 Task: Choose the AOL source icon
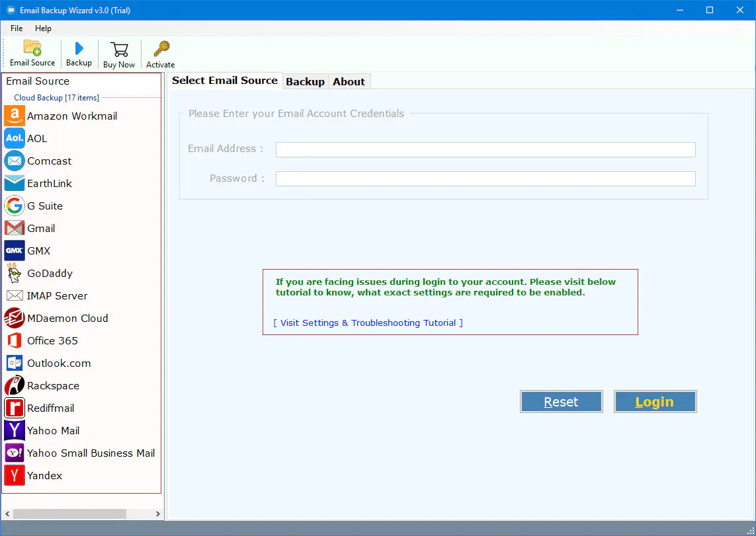click(37, 138)
